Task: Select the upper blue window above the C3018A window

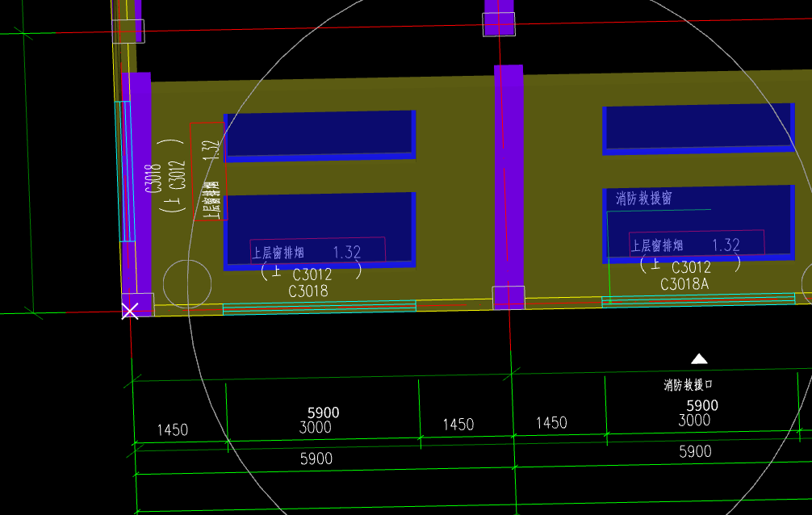Action: point(699,129)
